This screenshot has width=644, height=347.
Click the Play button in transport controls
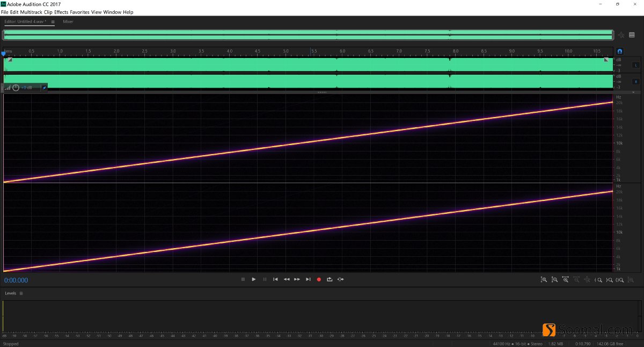point(254,279)
